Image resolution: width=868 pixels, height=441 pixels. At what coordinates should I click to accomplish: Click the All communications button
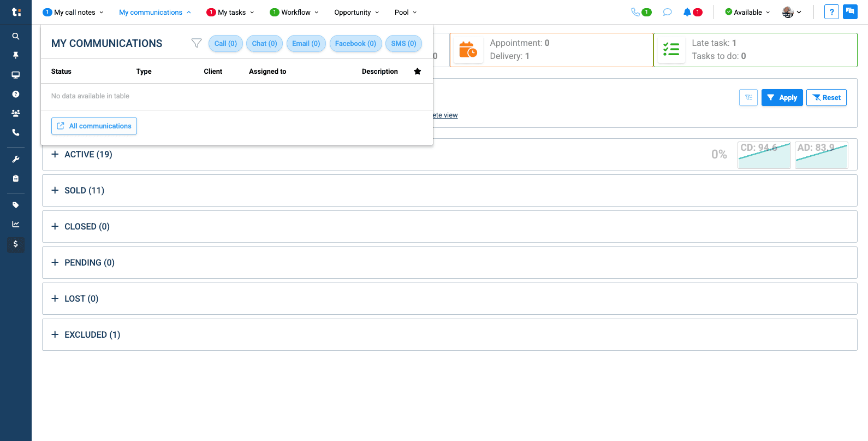click(94, 126)
